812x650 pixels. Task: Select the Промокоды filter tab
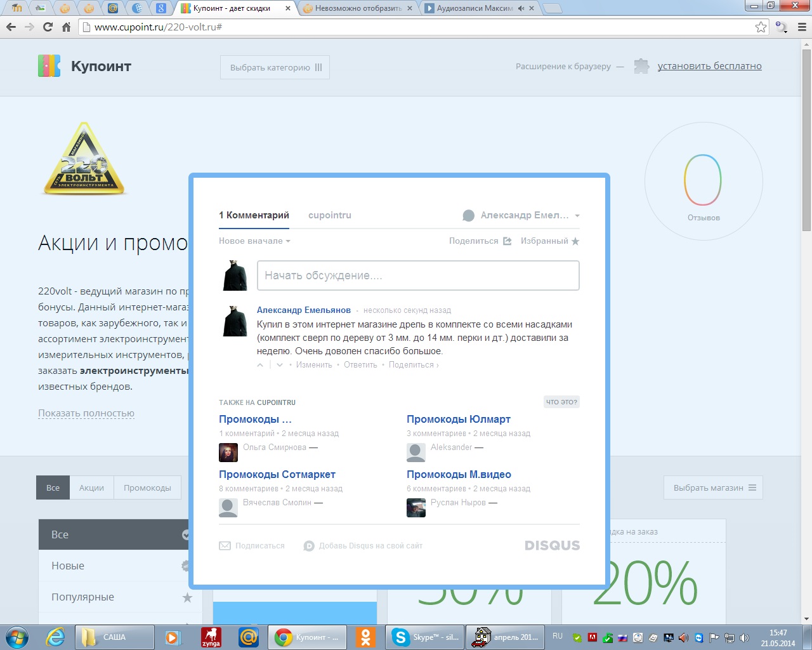[147, 487]
